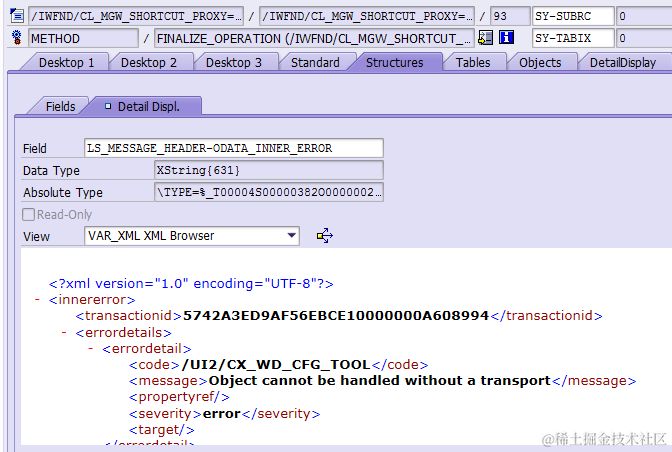This screenshot has width=672, height=452.
Task: Click the SY-SUBRC value 0 field
Action: point(644,16)
